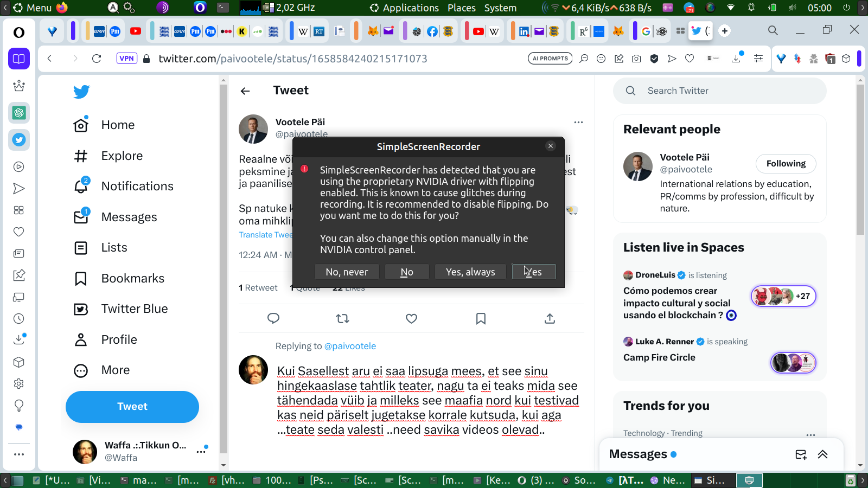Click the share icon under the tweet
This screenshot has width=868, height=488.
(x=550, y=318)
